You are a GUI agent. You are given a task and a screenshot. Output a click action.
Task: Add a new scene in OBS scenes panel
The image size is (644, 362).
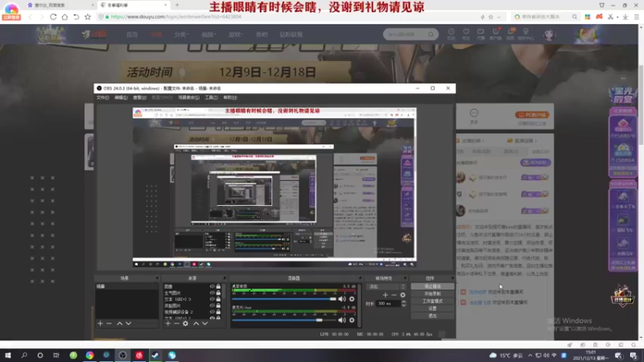(x=100, y=323)
